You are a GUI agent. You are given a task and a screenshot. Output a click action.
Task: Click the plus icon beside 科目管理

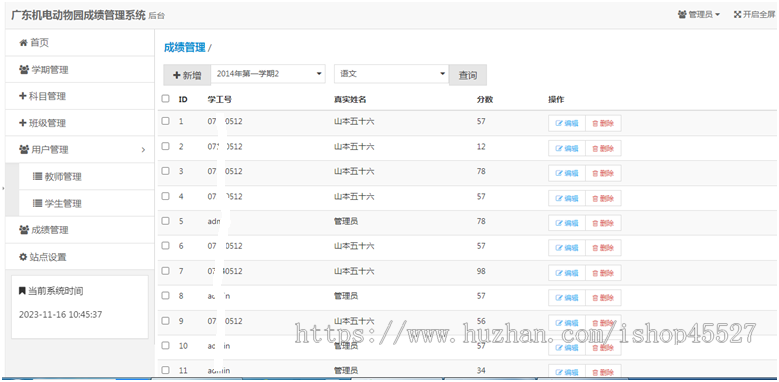pos(22,96)
